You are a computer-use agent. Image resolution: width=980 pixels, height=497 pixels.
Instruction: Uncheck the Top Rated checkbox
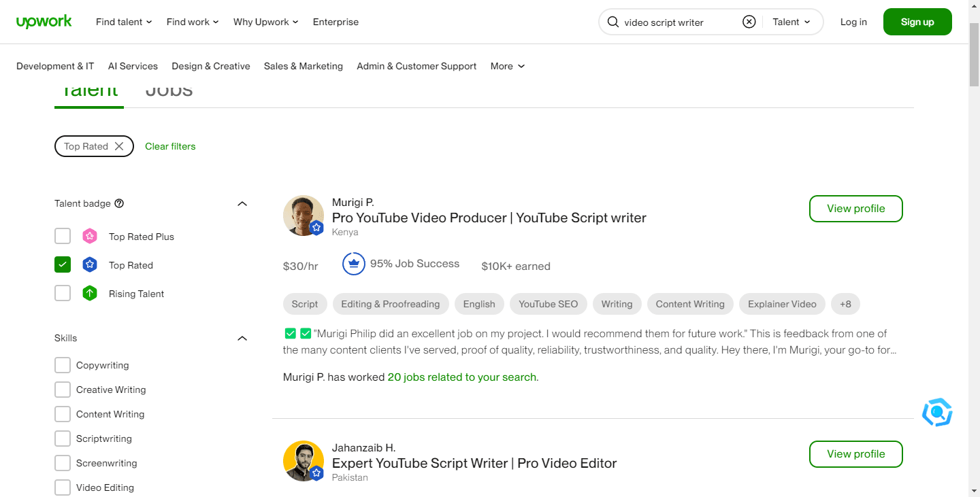(x=63, y=264)
